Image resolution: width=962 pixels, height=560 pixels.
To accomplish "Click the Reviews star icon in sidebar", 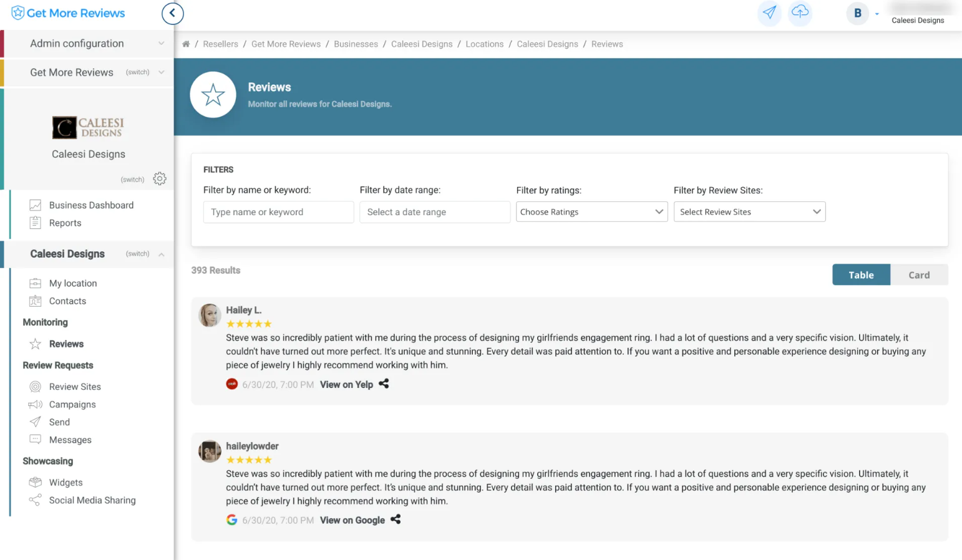I will 36,344.
